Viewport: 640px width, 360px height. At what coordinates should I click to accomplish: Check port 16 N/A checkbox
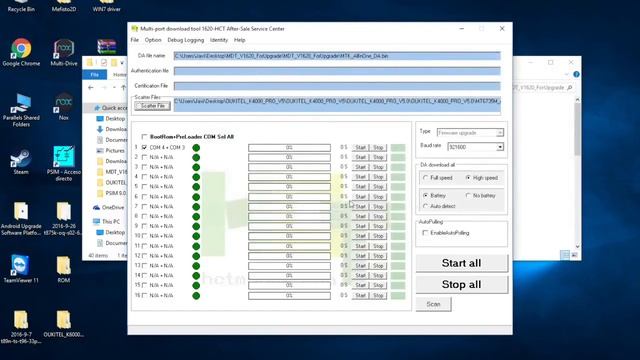[x=144, y=296]
